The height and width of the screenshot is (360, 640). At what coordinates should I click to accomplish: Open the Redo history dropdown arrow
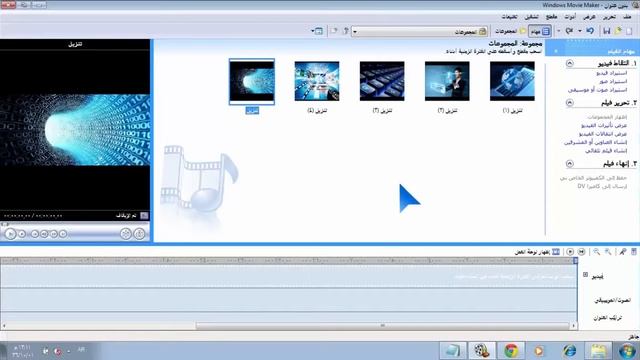click(x=559, y=31)
